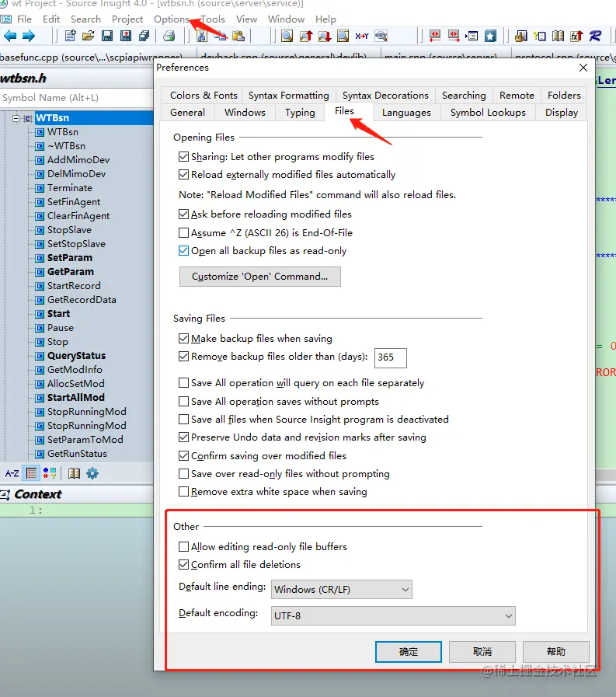Select SetParamToMod in the symbol list
This screenshot has height=697, width=616.
pyautogui.click(x=85, y=440)
